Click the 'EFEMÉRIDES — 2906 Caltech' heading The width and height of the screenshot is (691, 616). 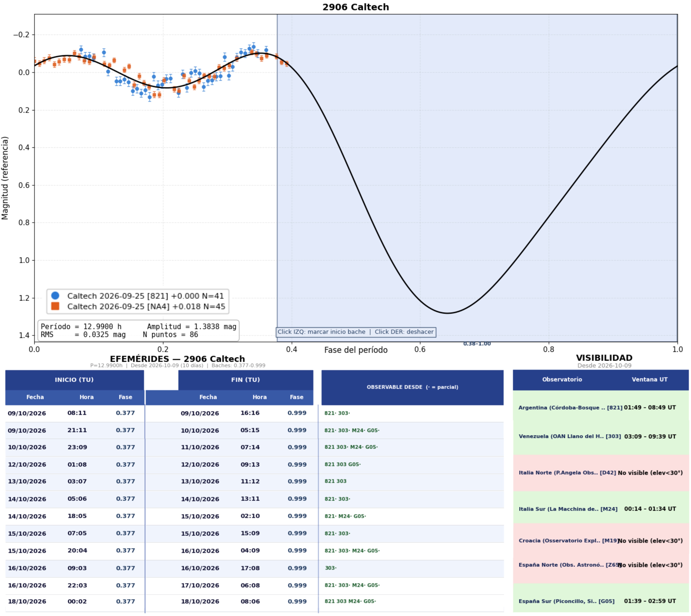(177, 359)
